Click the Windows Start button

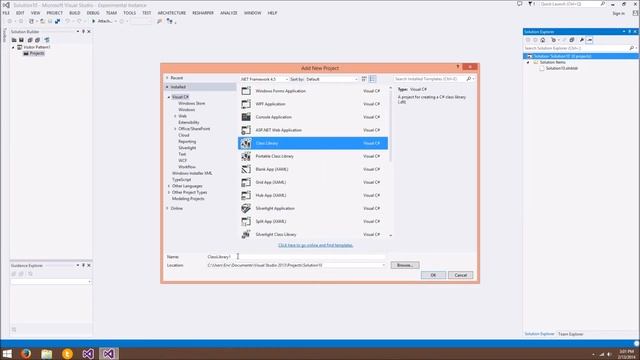[7, 353]
